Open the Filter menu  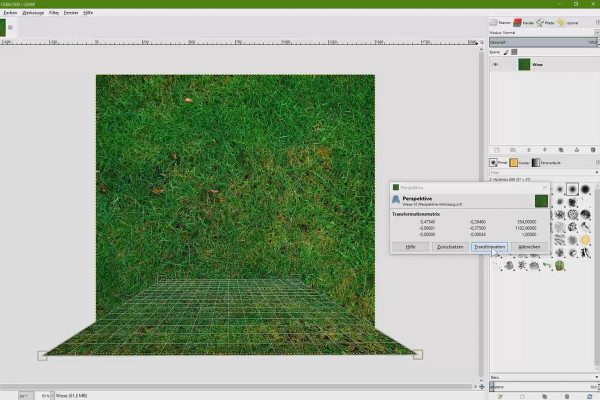pos(54,13)
